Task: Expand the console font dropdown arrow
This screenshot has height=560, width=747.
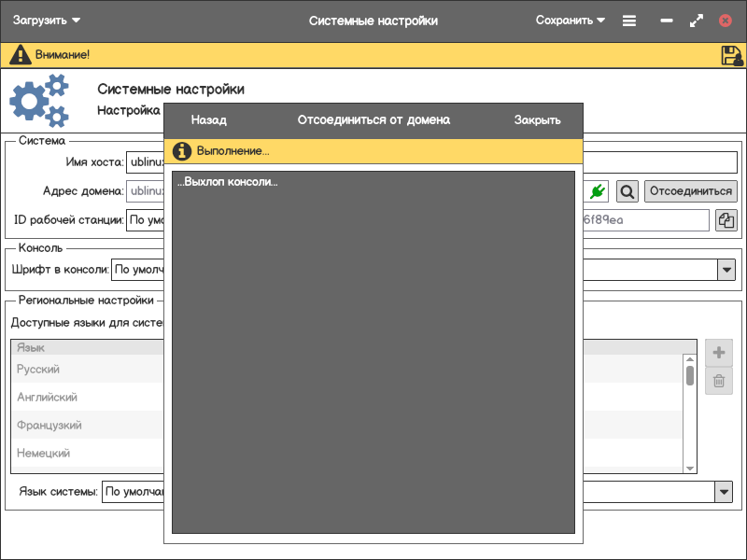Action: (726, 270)
